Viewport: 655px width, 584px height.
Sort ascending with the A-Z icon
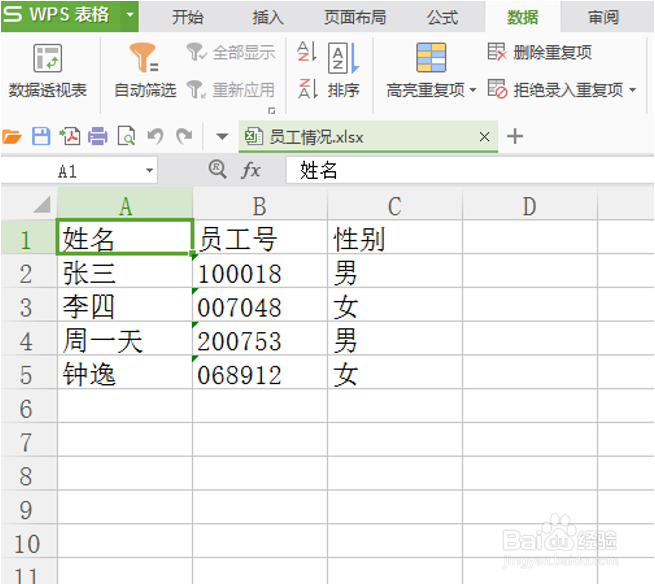307,52
